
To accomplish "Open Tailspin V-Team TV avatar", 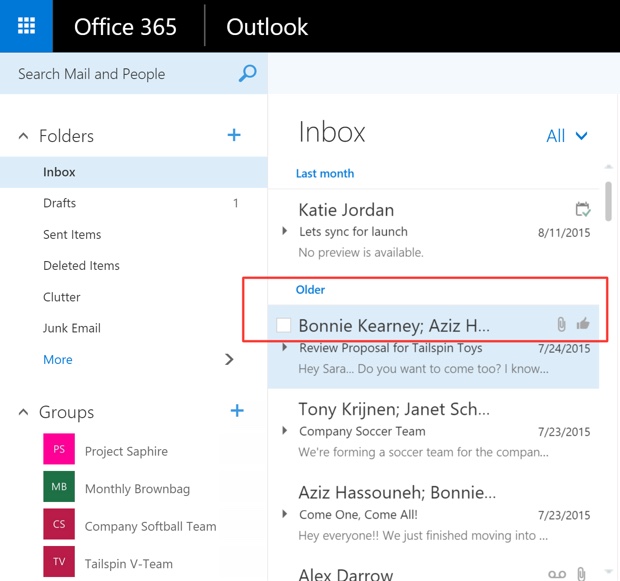I will [59, 561].
